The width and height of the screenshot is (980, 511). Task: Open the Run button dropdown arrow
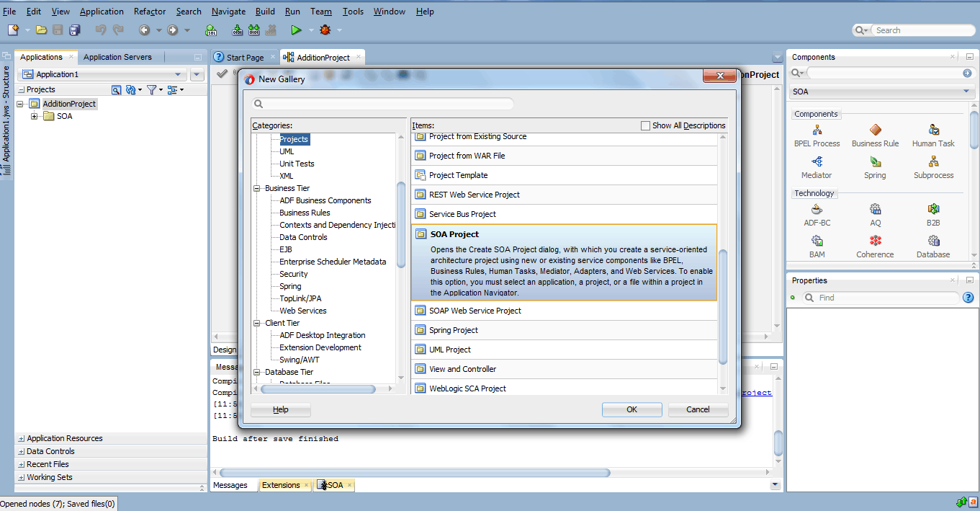pos(311,30)
